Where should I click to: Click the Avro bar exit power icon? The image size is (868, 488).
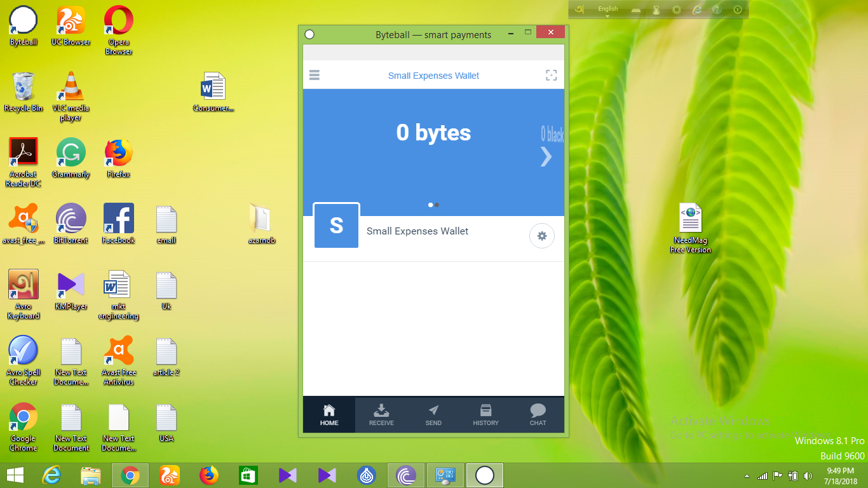tap(738, 10)
